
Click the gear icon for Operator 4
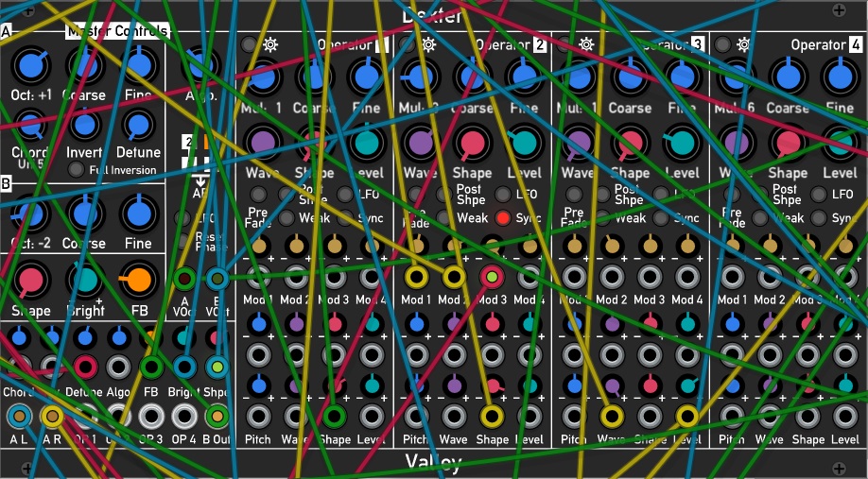743,44
